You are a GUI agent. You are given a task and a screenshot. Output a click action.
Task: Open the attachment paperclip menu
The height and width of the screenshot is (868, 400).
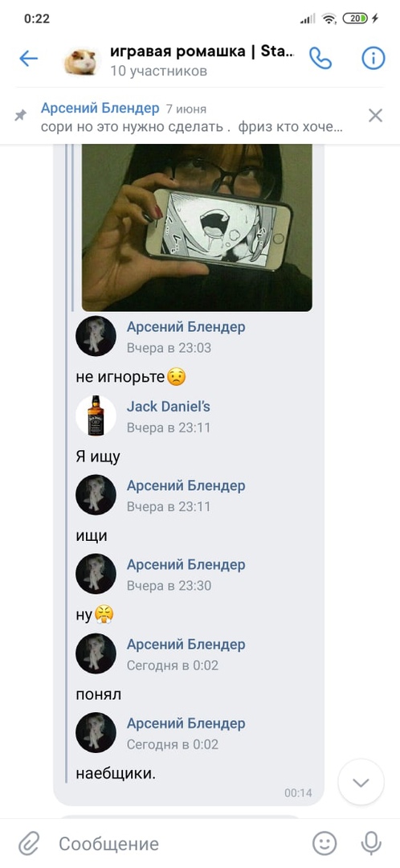28,844
